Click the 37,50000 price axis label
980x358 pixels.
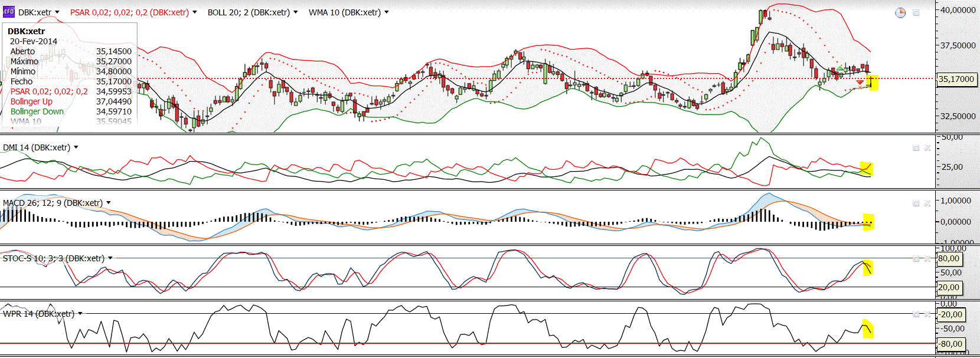[x=958, y=45]
